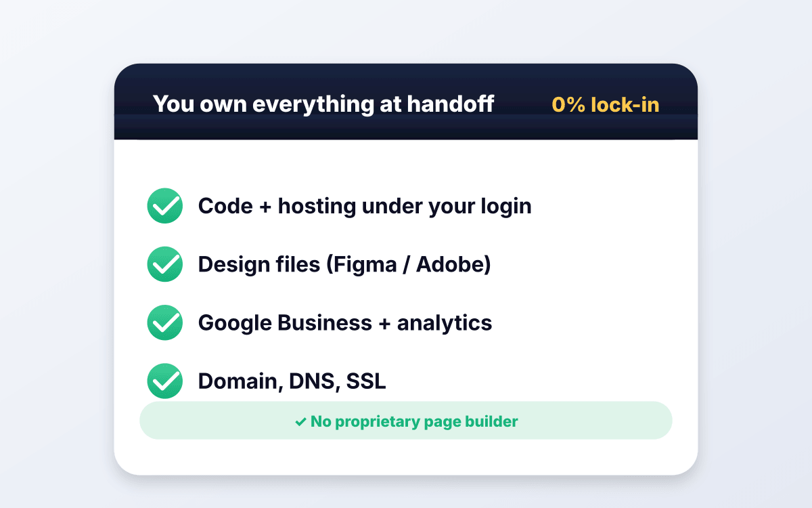Click the "Domain, DNS, SSL" item

[x=292, y=381]
